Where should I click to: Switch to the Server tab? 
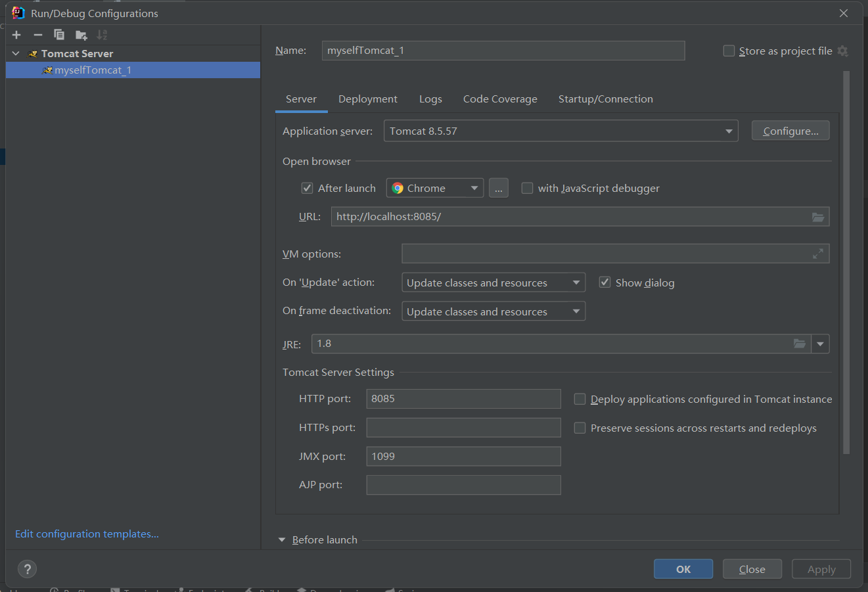(301, 99)
